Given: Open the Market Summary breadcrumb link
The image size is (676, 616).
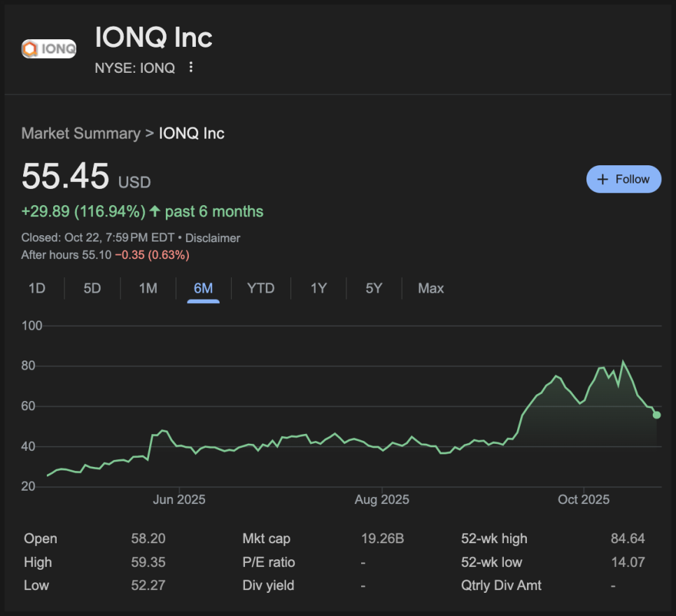Looking at the screenshot, I should click(x=80, y=134).
